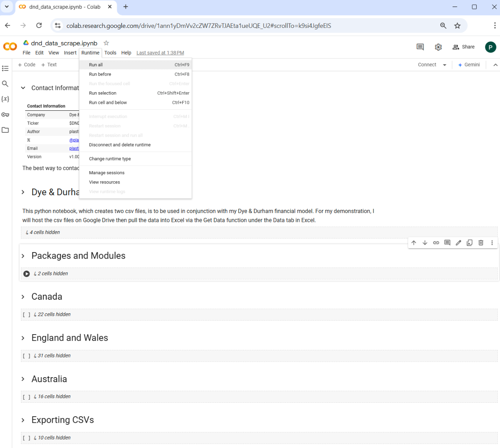Move cell down with the arrow icon
Viewport: 500px width, 448px height.
pos(425,243)
